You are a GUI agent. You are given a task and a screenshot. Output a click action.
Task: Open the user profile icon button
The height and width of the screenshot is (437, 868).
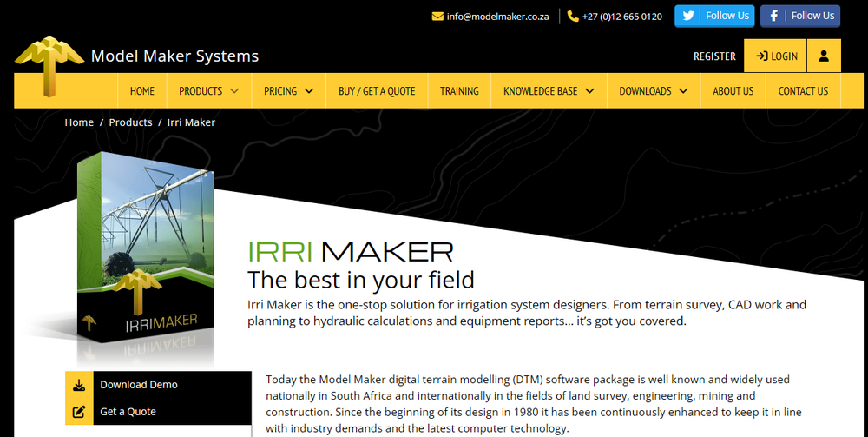[824, 56]
